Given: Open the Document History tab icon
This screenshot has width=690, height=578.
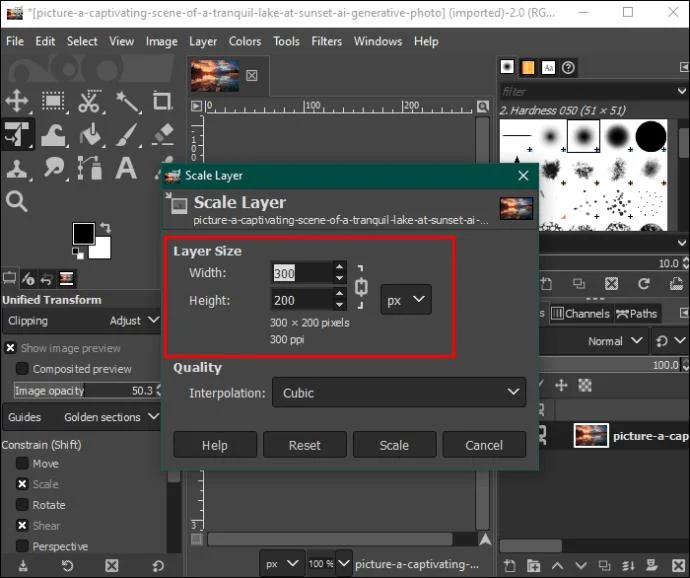Looking at the screenshot, I should tap(569, 67).
